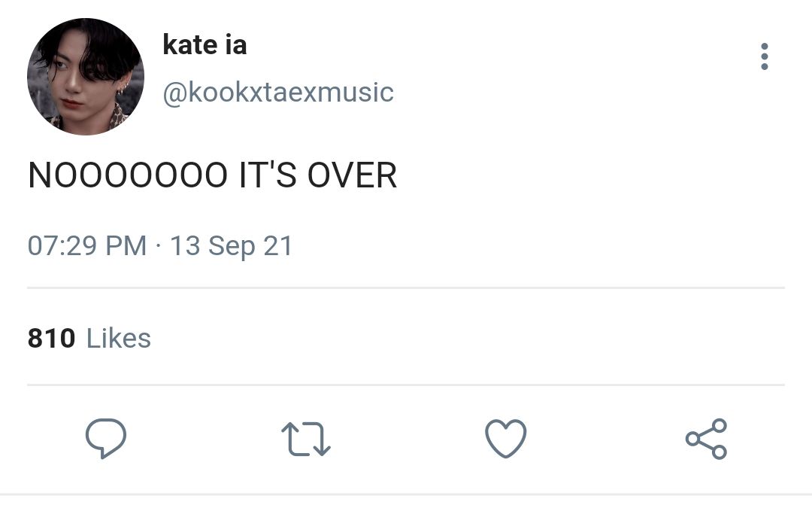Visit the @kookxtaexmusic handle link

pos(278,93)
